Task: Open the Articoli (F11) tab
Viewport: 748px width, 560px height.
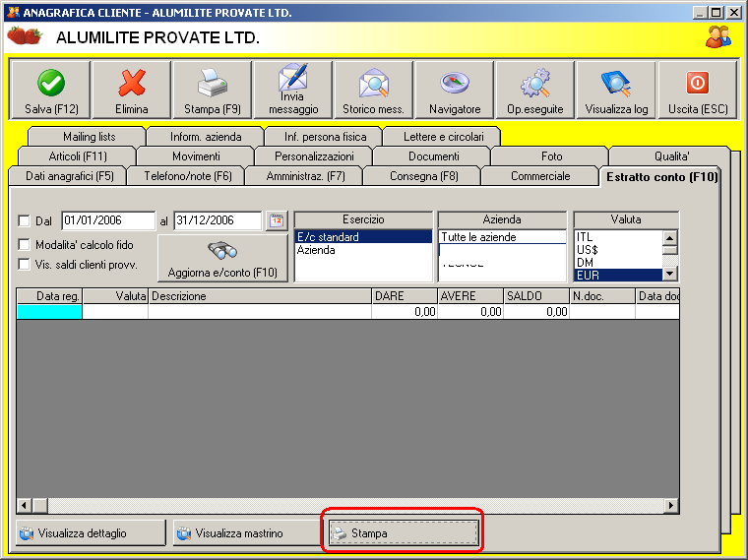Action: [x=78, y=156]
